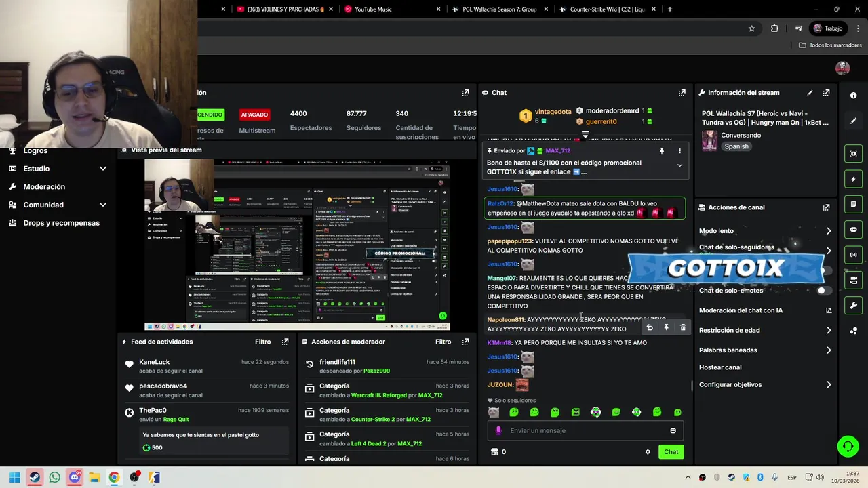Select Jesus1610 username above RalzOr12's highlighted message

502,190
